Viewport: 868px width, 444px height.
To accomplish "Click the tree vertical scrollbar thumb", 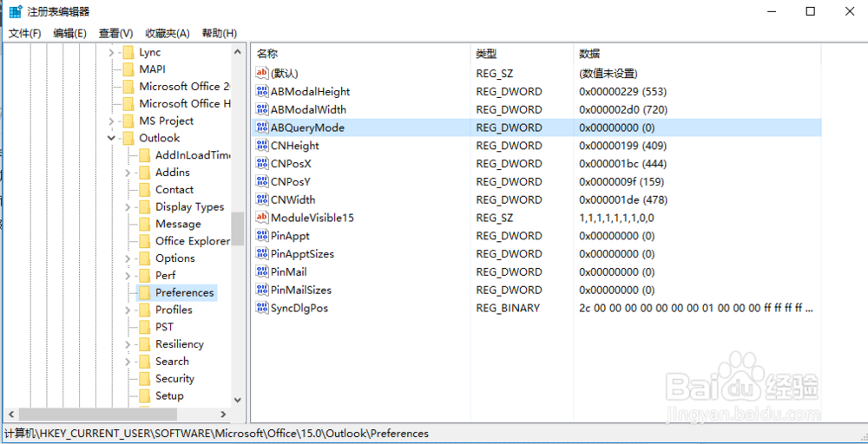I will (x=238, y=228).
